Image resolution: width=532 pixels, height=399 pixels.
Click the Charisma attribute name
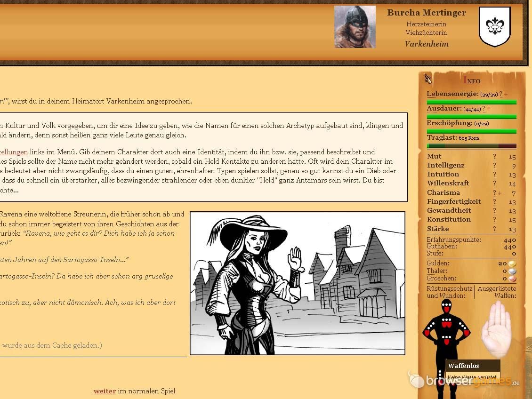coord(443,192)
